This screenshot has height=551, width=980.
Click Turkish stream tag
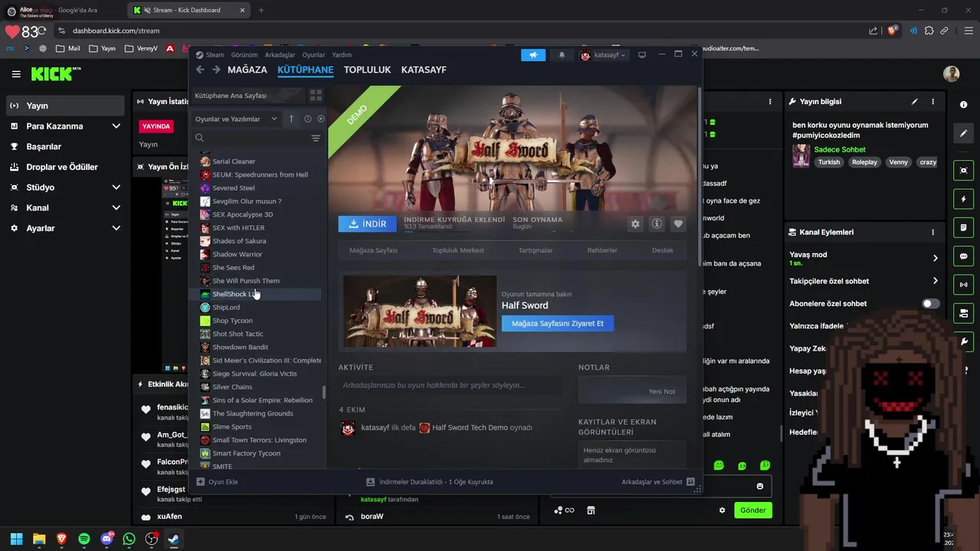828,162
